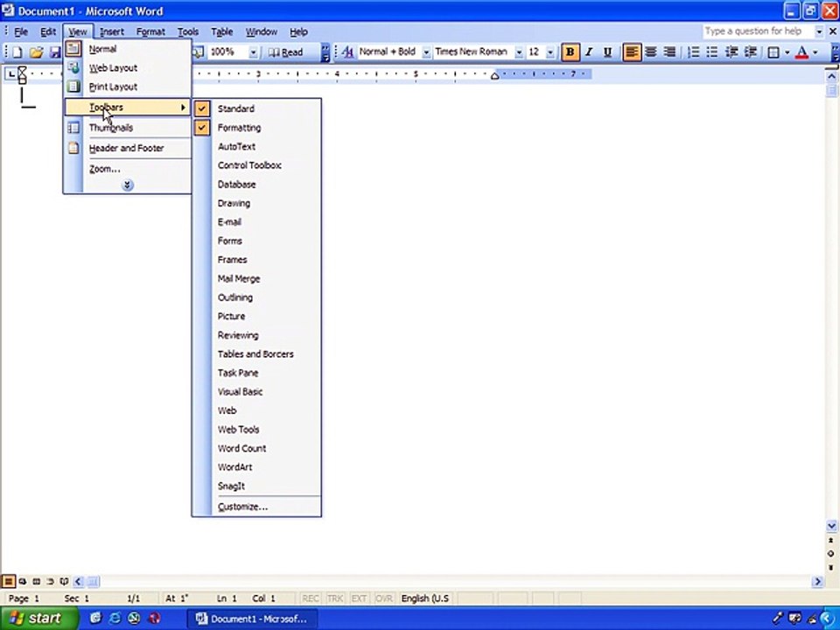Click the Increase Indent icon
This screenshot has height=630, width=840.
click(x=751, y=52)
